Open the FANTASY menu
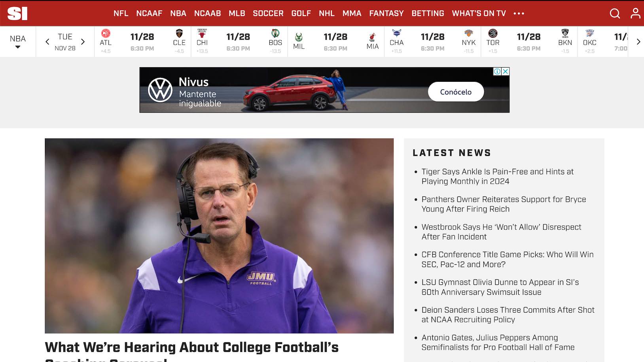 click(386, 13)
